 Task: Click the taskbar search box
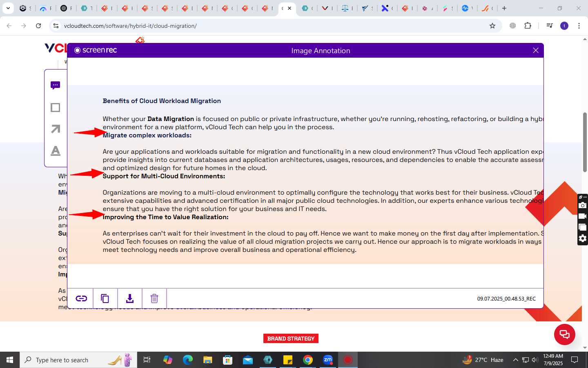78,360
